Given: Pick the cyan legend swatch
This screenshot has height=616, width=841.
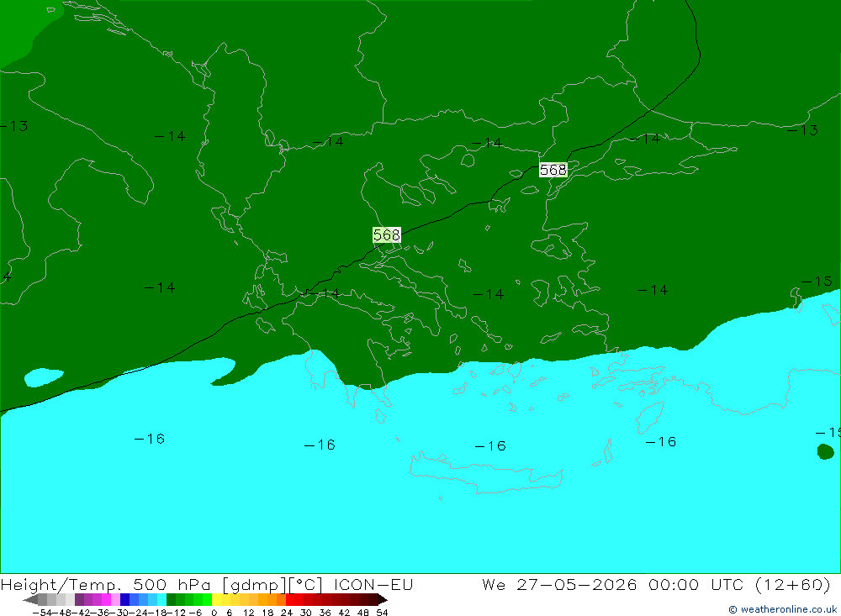Looking at the screenshot, I should tap(161, 599).
